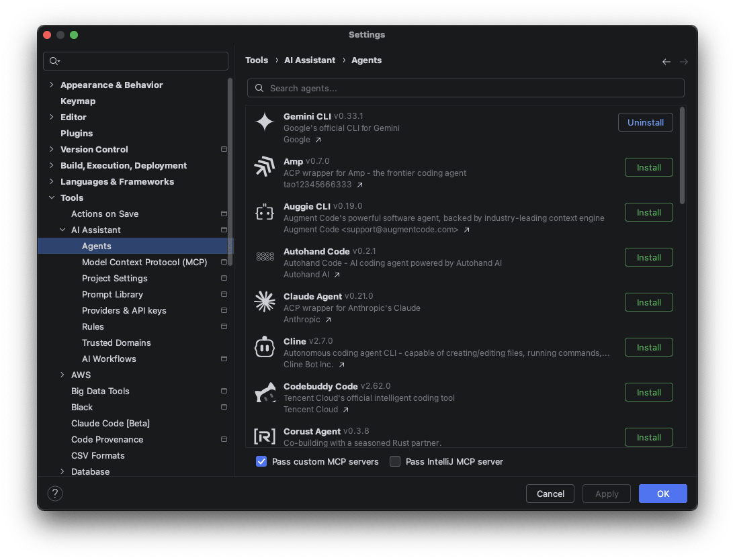Collapse the Tools tree section
This screenshot has height=560, width=735.
click(x=52, y=198)
